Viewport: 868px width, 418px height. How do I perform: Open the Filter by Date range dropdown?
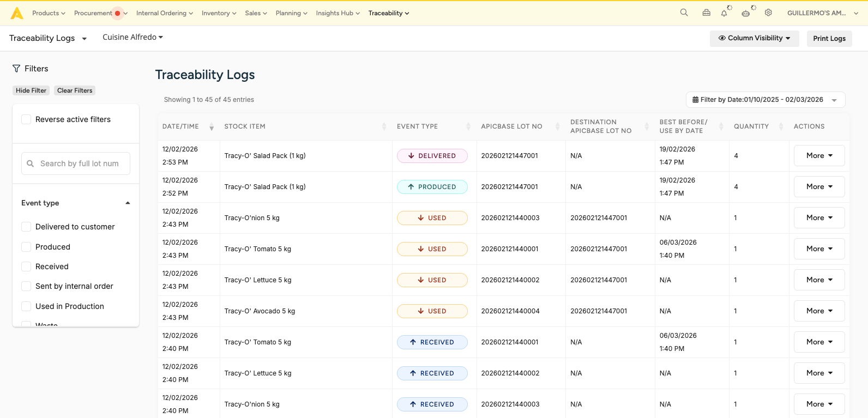(765, 100)
